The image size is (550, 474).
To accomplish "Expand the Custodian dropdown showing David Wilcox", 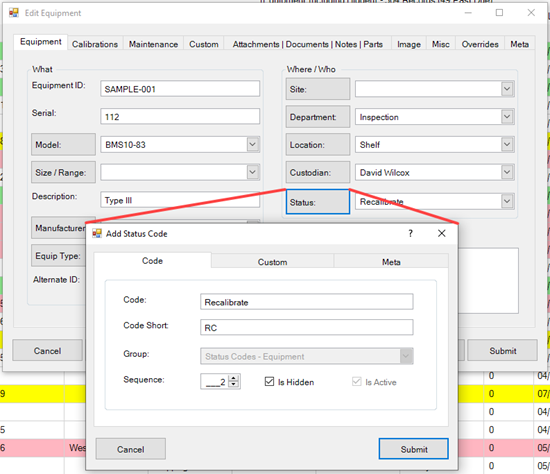I will tap(507, 172).
